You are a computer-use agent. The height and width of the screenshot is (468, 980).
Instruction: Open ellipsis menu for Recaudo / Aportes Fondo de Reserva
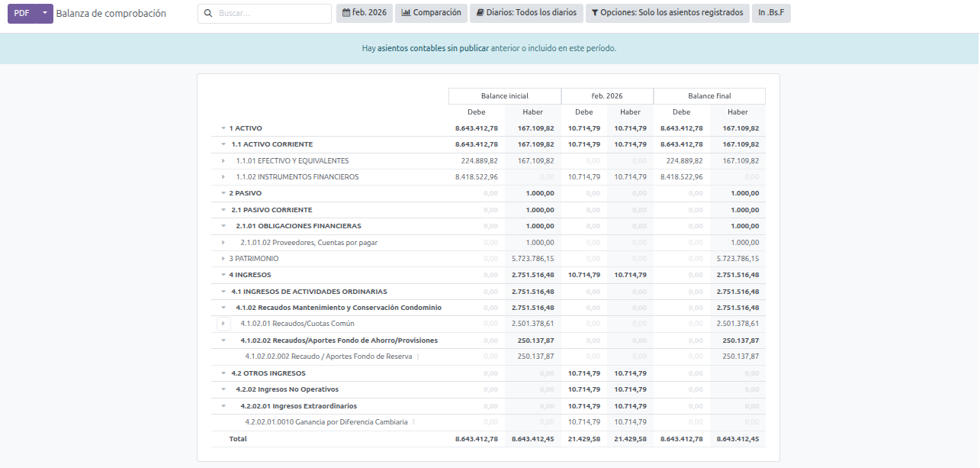[418, 357]
